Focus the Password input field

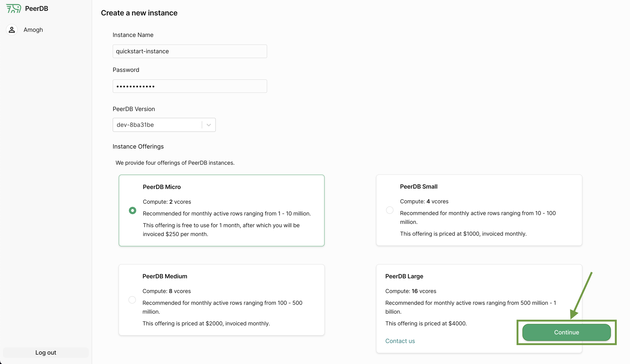[x=190, y=86]
